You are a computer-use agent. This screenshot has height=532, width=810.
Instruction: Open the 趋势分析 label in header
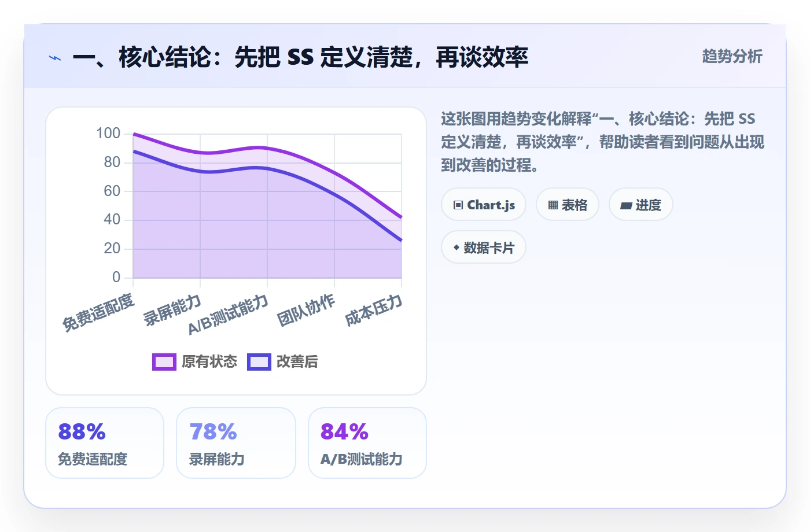coord(732,57)
